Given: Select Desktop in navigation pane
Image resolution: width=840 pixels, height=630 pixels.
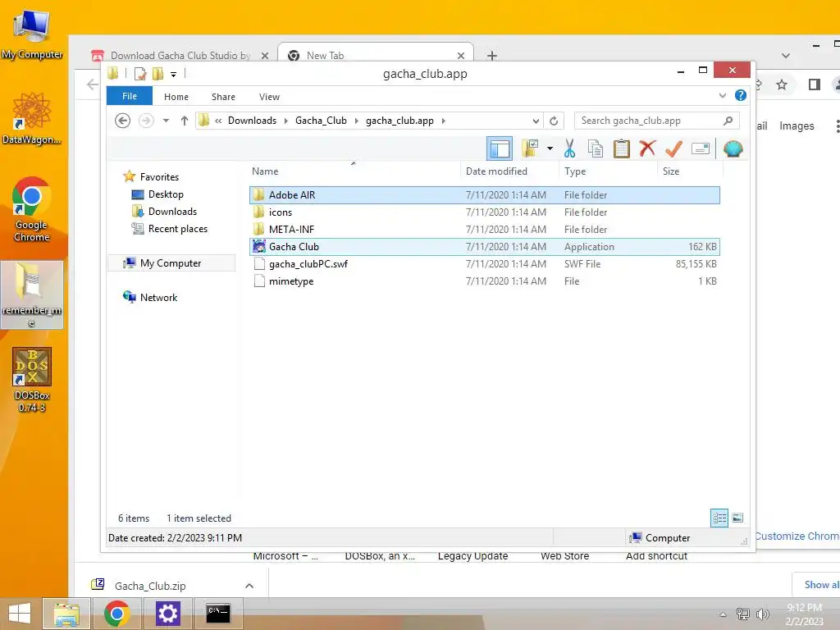Looking at the screenshot, I should (x=166, y=194).
